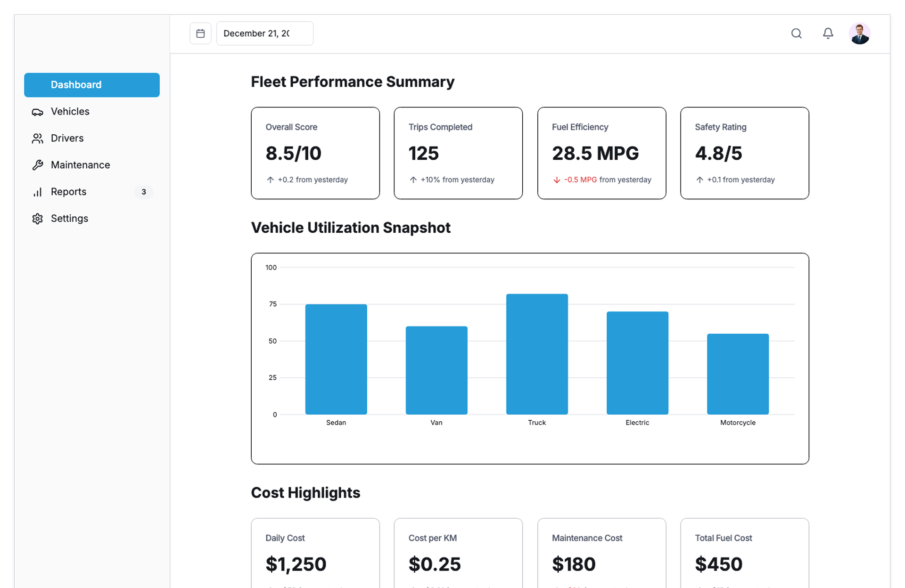This screenshot has width=905, height=588.
Task: Click the Fuel Efficiency 28.5 MPG card
Action: pyautogui.click(x=601, y=153)
